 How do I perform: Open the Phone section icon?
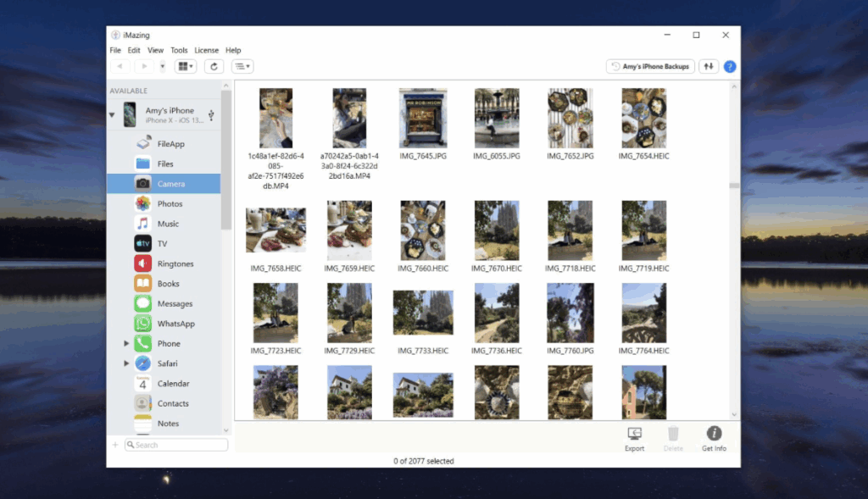142,344
